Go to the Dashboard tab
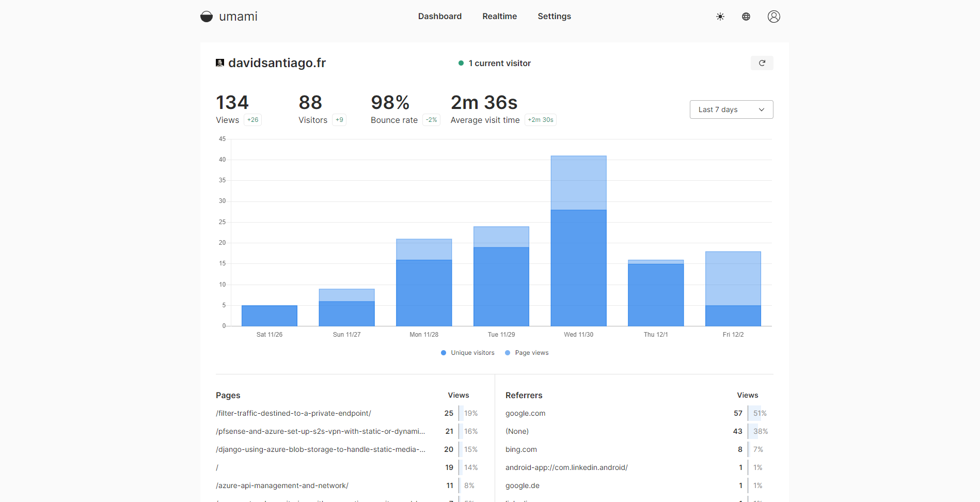Screen dimensions: 980x502 (x=440, y=17)
